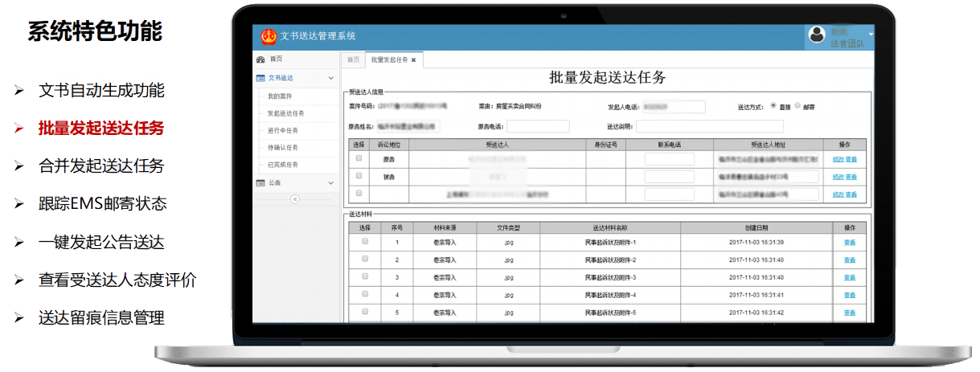Click the 创建日期 column header

[757, 227]
